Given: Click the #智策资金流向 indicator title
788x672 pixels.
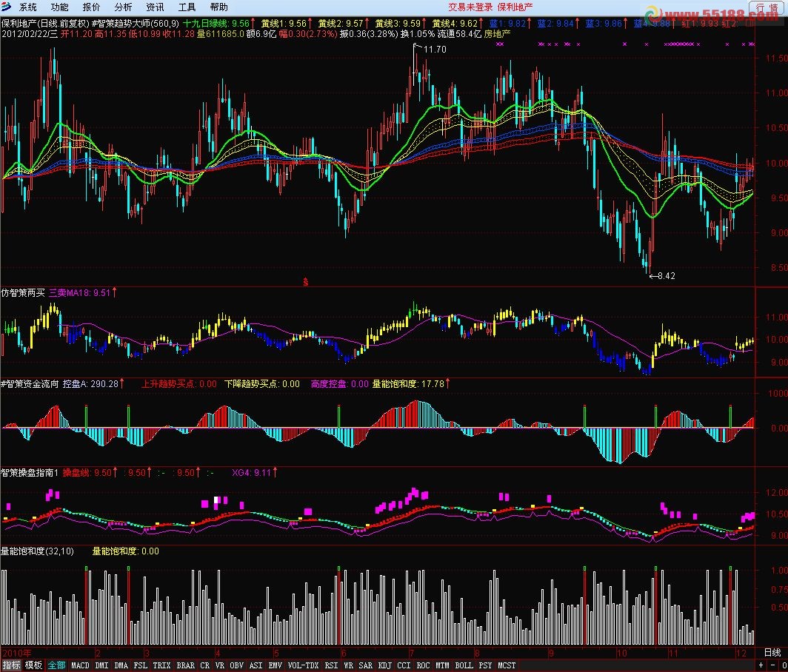Looking at the screenshot, I should click(x=30, y=383).
